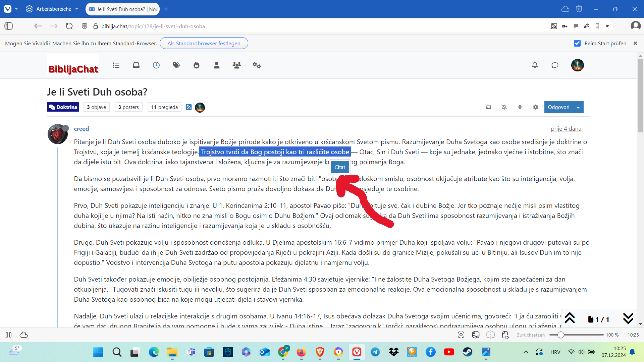Select the tags icon in navbar
Screen dimensions: 644x362
click(x=176, y=65)
